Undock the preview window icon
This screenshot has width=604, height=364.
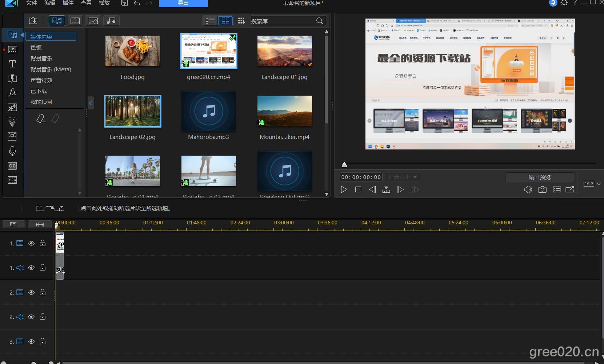(x=570, y=189)
